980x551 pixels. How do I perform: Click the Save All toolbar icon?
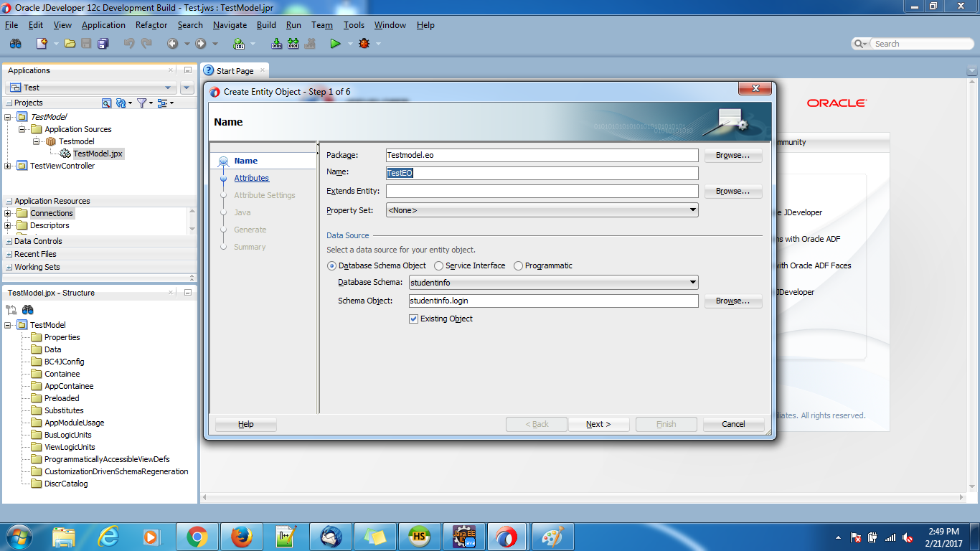(103, 43)
